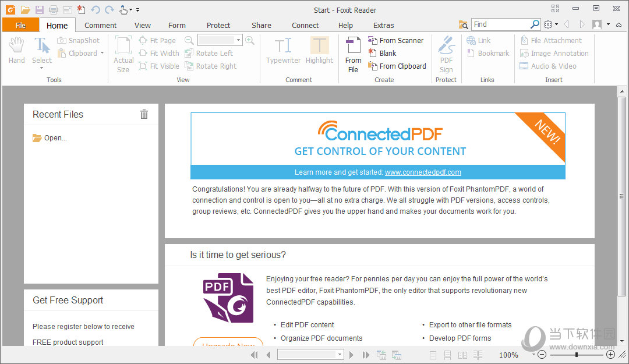The width and height of the screenshot is (629, 364).
Task: Apply Fit Visible view
Action: (159, 66)
